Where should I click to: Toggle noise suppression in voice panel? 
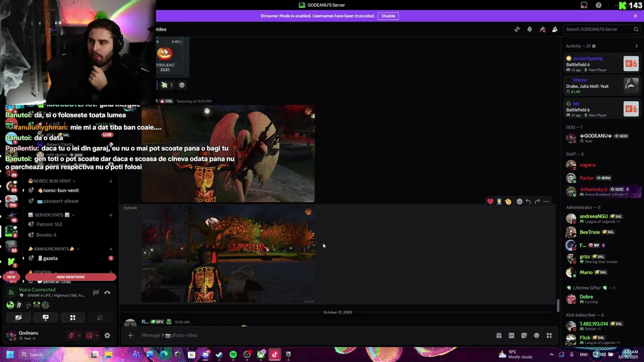pyautogui.click(x=96, y=293)
